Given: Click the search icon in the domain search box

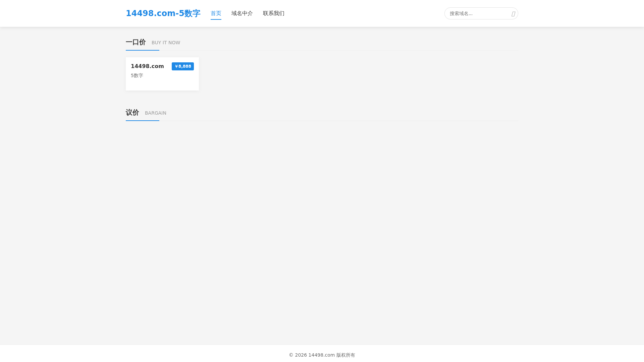Looking at the screenshot, I should point(513,14).
